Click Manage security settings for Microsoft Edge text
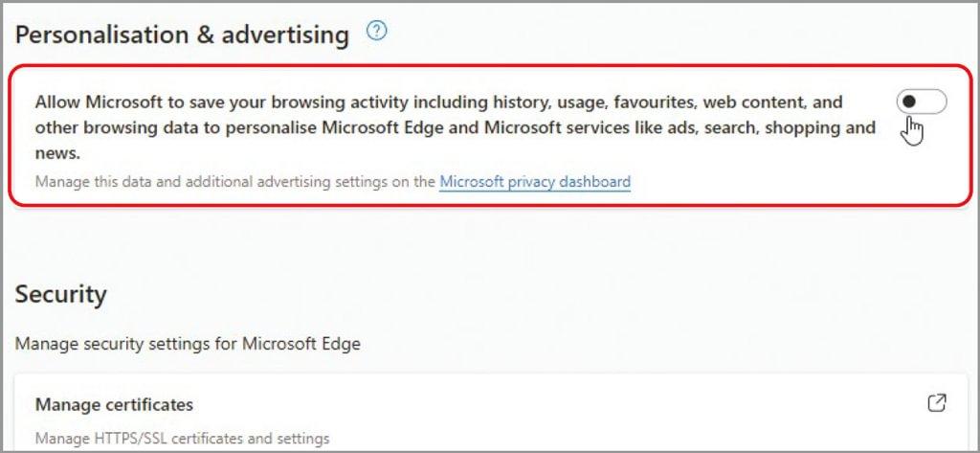Image resolution: width=980 pixels, height=453 pixels. pos(188,344)
